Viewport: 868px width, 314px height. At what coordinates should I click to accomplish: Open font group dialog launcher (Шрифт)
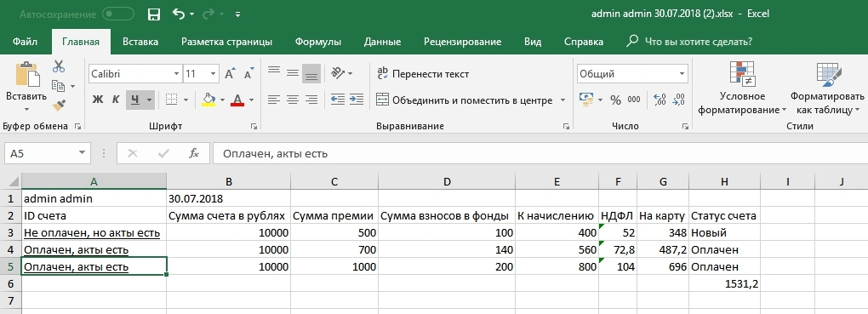tap(254, 126)
